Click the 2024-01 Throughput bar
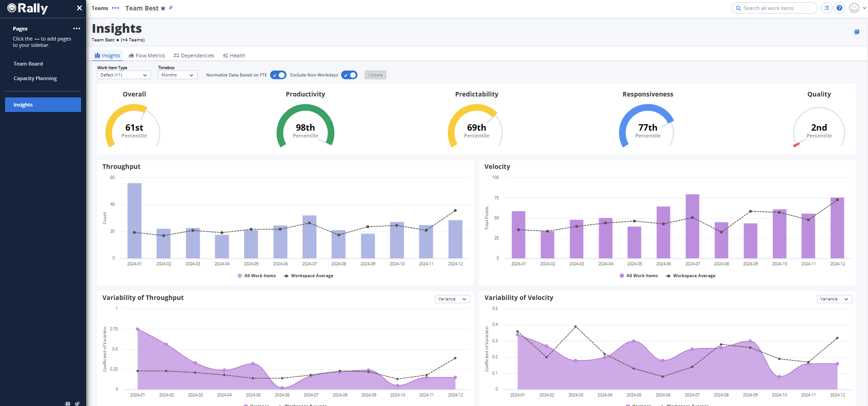This screenshot has width=868, height=406. pos(134,221)
